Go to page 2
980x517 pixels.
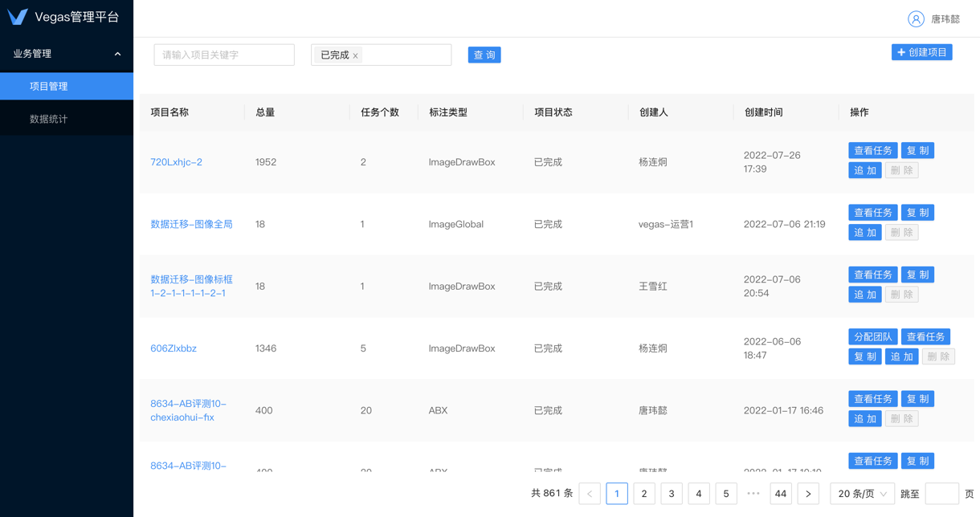pyautogui.click(x=644, y=494)
